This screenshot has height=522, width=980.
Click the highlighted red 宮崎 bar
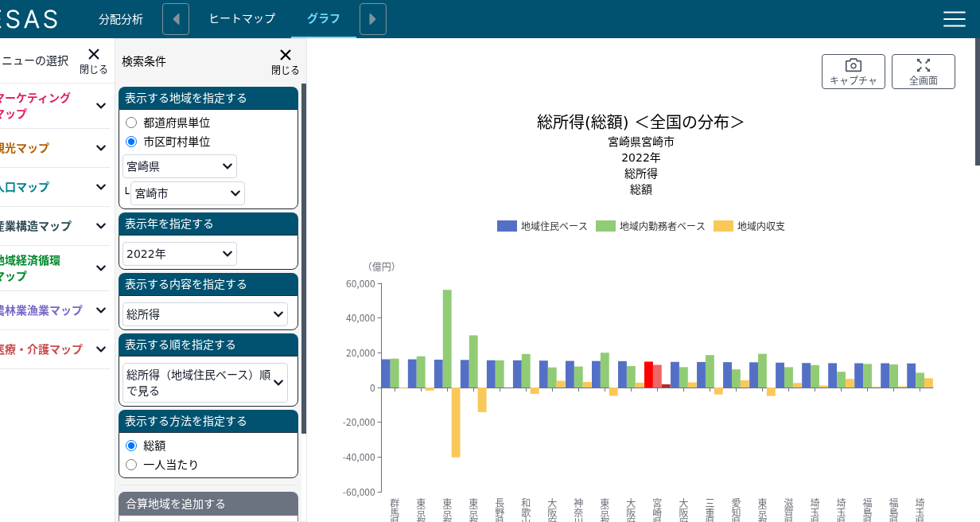[x=649, y=375]
